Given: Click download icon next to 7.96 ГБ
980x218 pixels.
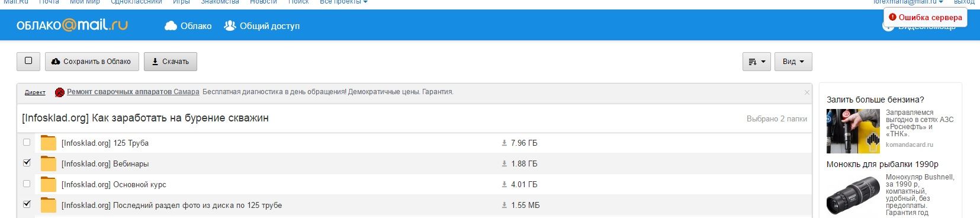Looking at the screenshot, I should pyautogui.click(x=505, y=143).
